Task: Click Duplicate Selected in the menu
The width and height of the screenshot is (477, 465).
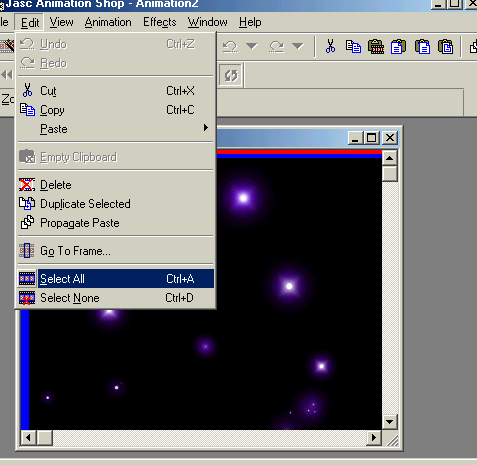Action: (116, 204)
